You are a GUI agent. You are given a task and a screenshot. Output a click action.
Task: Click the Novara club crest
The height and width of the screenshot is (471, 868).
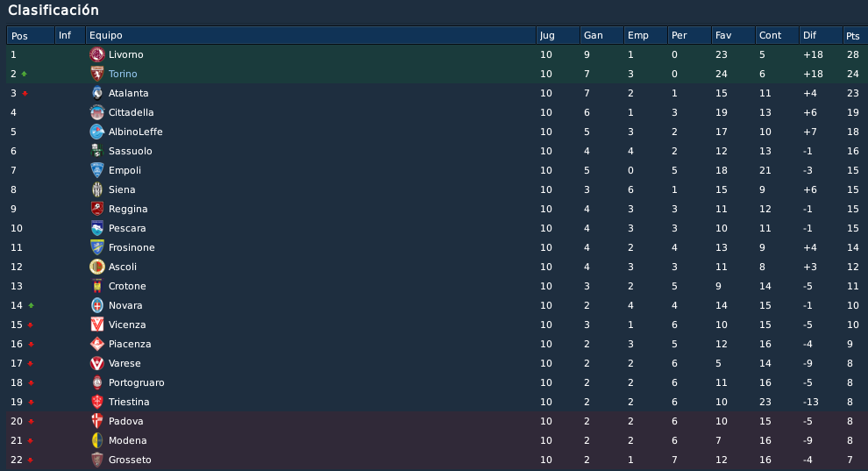point(96,305)
